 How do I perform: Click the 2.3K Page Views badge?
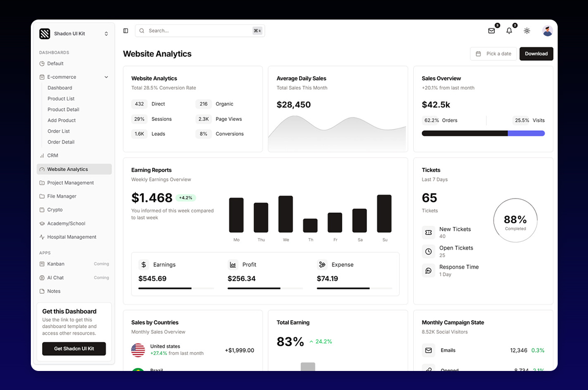coord(204,119)
